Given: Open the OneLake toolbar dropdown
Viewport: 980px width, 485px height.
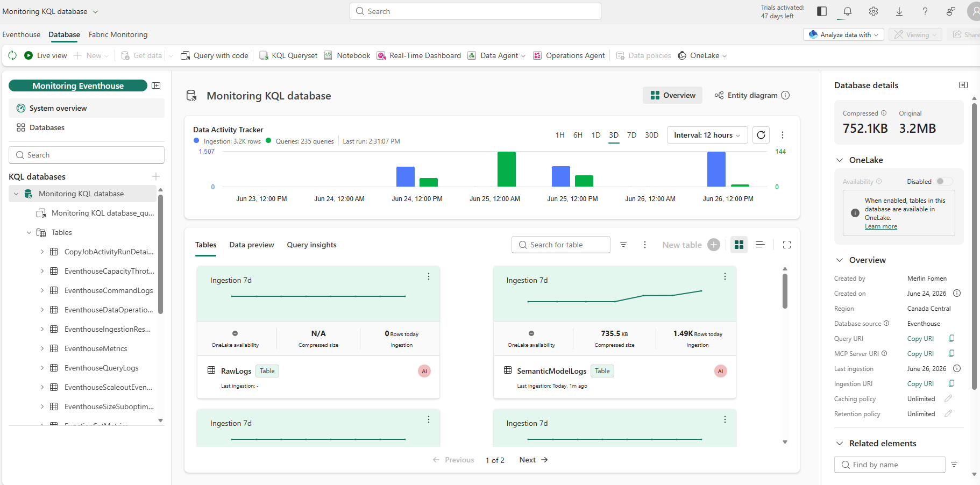Looking at the screenshot, I should coord(702,55).
